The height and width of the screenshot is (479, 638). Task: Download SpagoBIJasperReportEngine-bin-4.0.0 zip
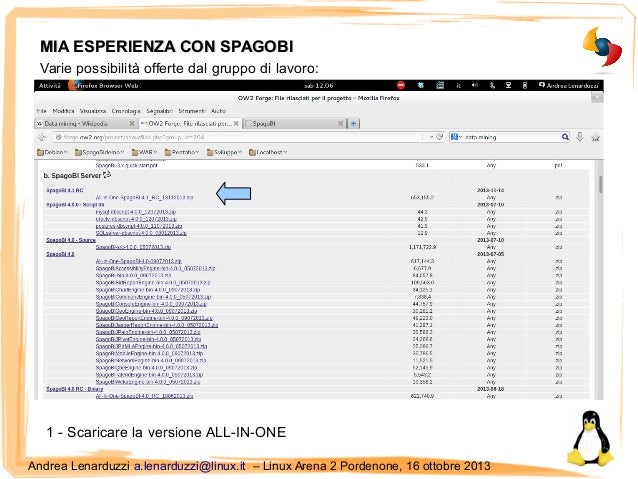(157, 325)
